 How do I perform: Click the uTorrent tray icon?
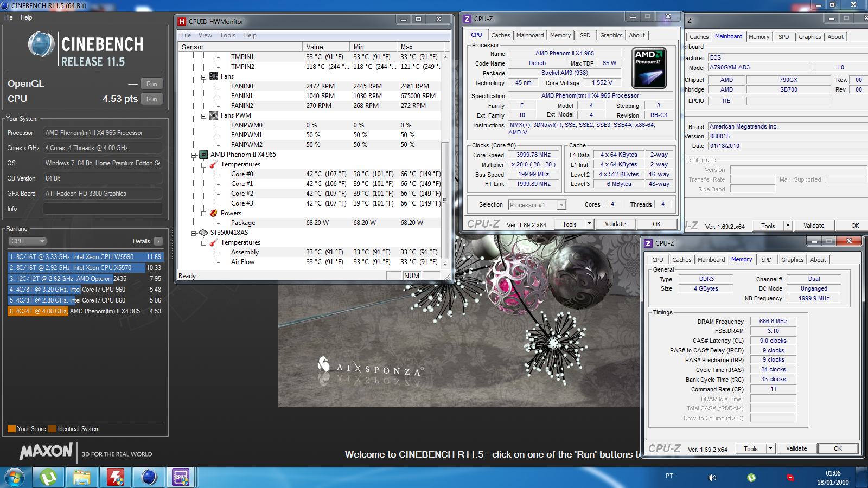click(x=751, y=478)
